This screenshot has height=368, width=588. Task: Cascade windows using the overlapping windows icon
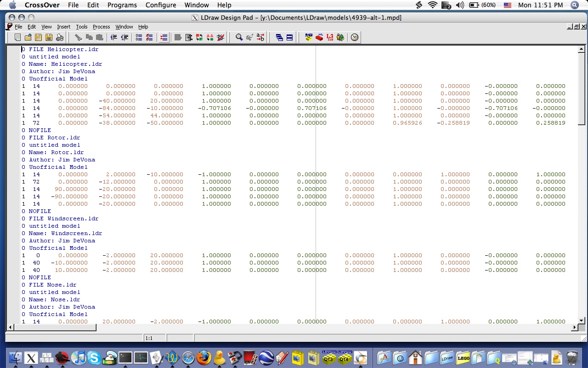(x=279, y=37)
